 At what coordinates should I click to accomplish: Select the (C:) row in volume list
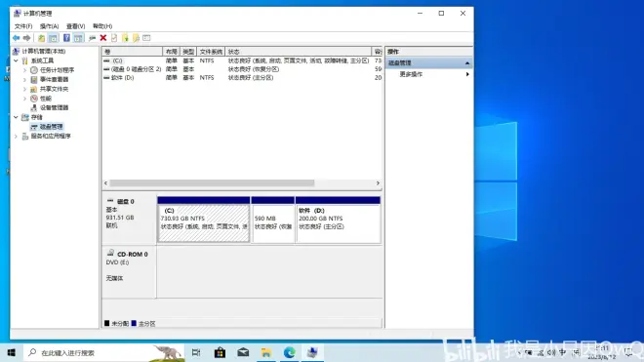242,60
